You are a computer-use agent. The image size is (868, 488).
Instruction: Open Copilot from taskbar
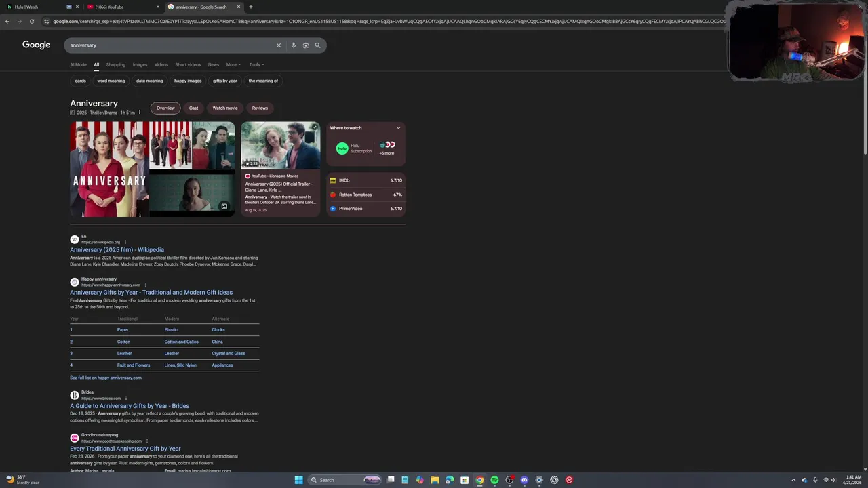[x=420, y=480]
